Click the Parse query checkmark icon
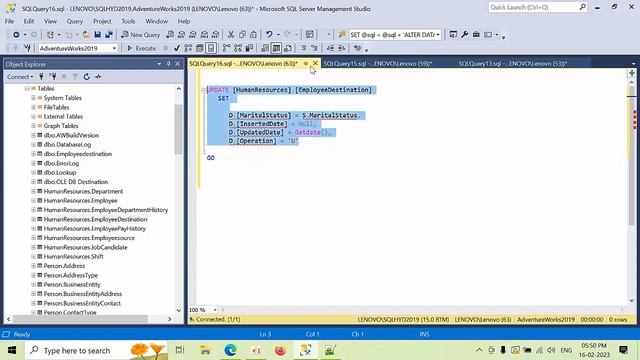The width and height of the screenshot is (640, 360). click(x=177, y=48)
